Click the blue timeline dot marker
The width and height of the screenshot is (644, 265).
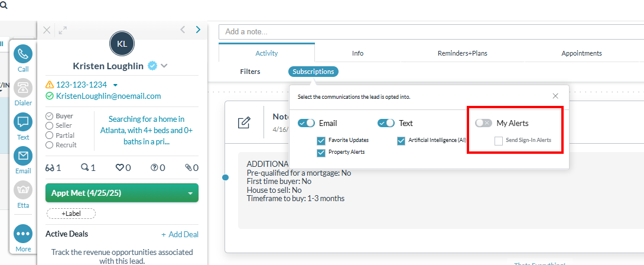[225, 177]
